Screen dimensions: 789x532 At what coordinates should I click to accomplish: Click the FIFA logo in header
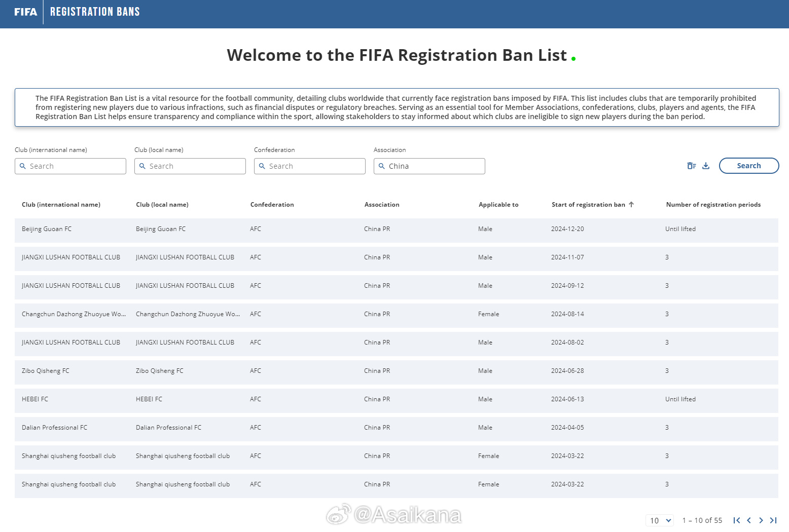click(25, 12)
